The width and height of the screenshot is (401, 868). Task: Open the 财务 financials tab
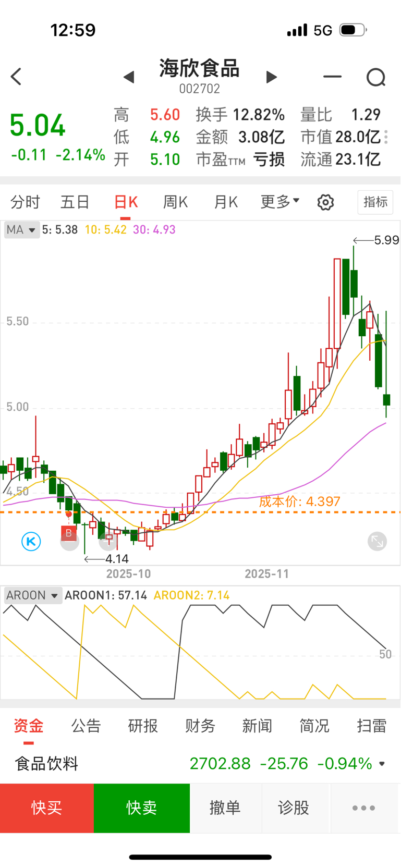[200, 726]
